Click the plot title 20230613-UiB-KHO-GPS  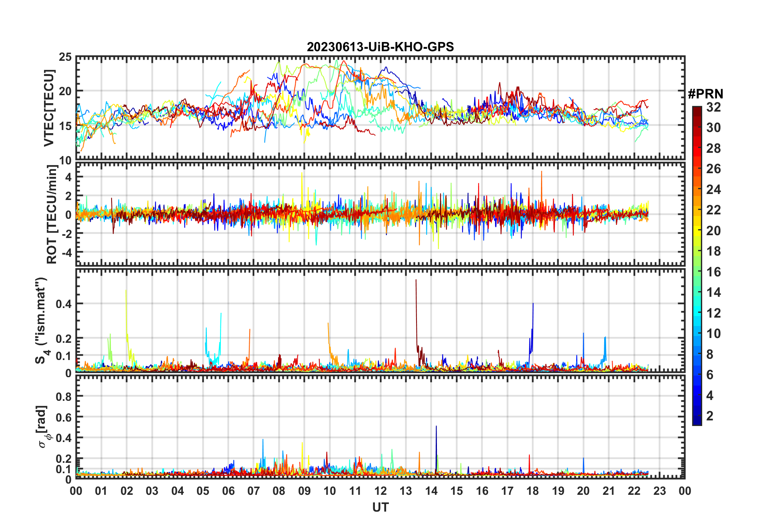pos(380,47)
